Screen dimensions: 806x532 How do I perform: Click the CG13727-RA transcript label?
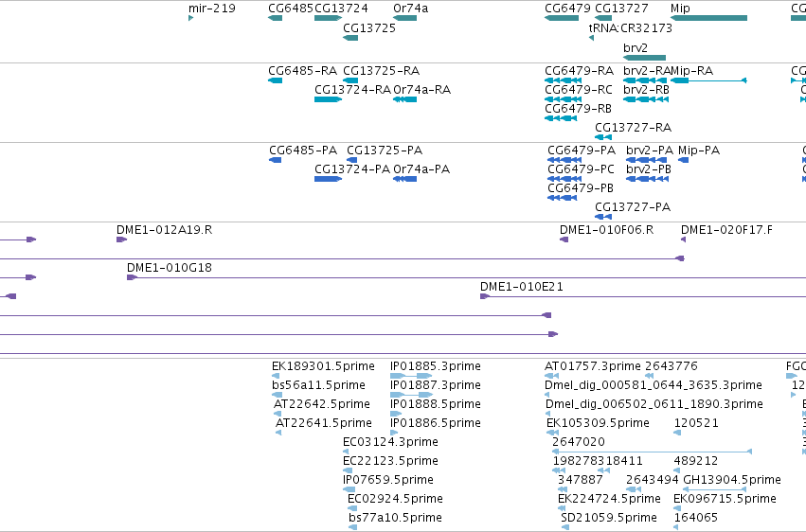[634, 128]
